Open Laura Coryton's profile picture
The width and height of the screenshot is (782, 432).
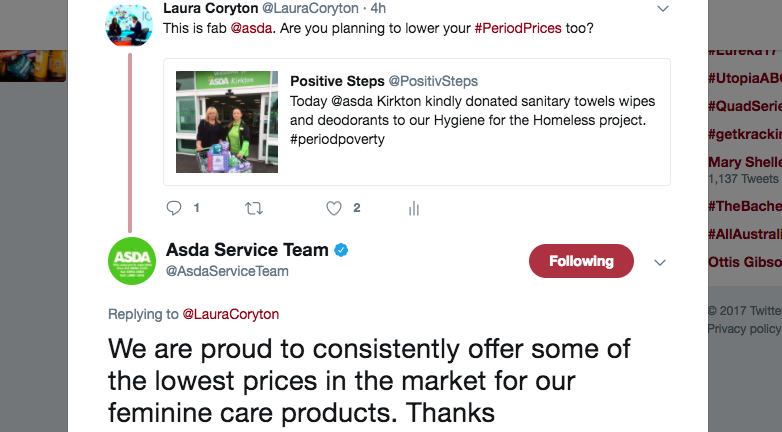click(129, 23)
